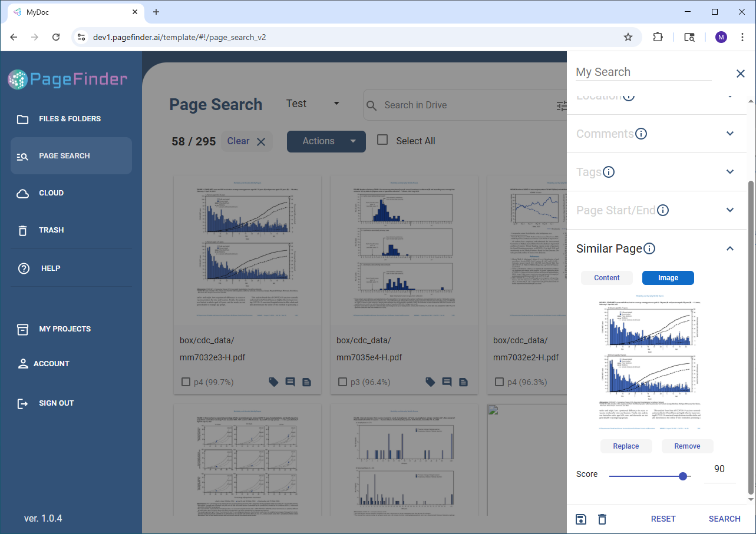Screen dimensions: 756x534
Task: Click the Score slider handle
Action: pyautogui.click(x=683, y=476)
